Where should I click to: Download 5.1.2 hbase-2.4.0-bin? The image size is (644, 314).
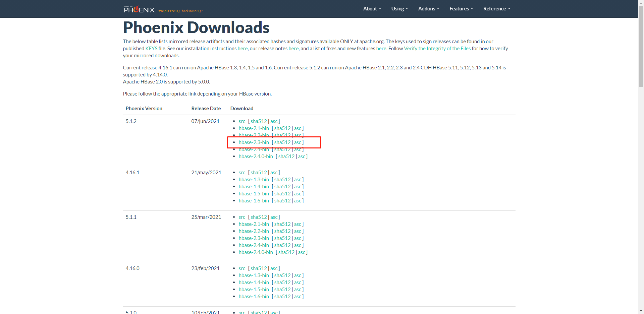click(x=256, y=156)
